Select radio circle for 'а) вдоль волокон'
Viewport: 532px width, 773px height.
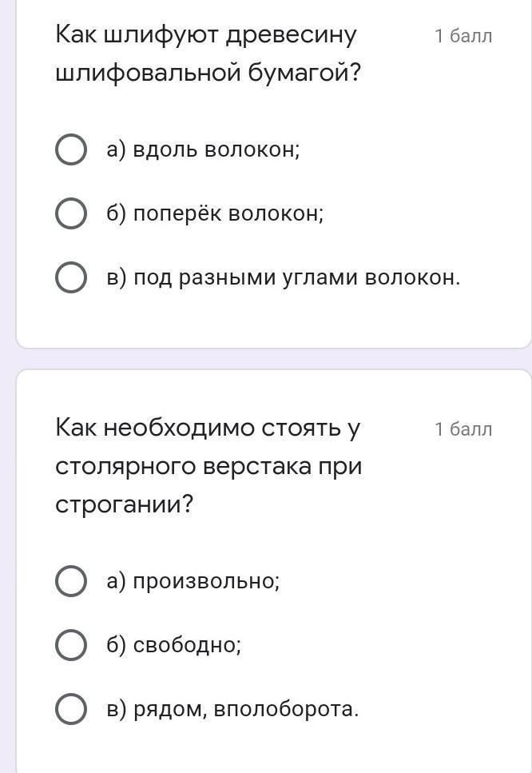coord(71,149)
